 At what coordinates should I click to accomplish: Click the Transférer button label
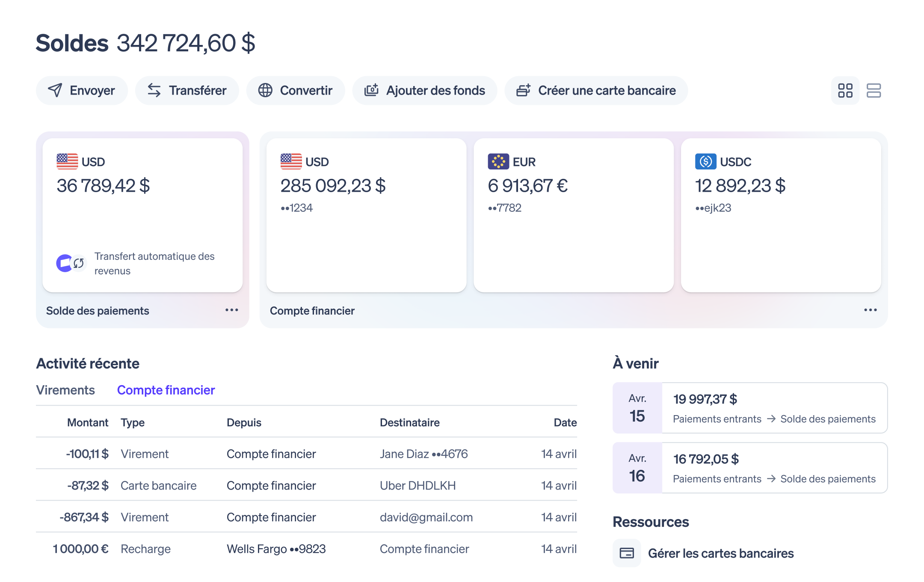tap(198, 90)
